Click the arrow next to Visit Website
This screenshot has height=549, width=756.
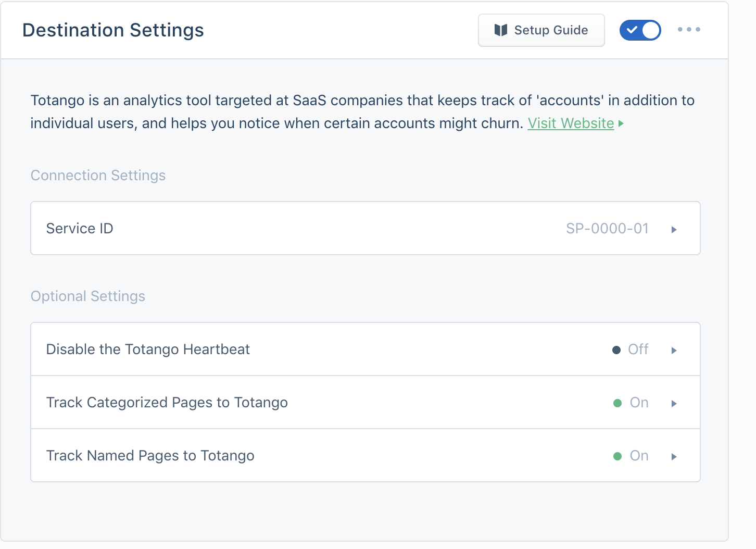coord(621,124)
